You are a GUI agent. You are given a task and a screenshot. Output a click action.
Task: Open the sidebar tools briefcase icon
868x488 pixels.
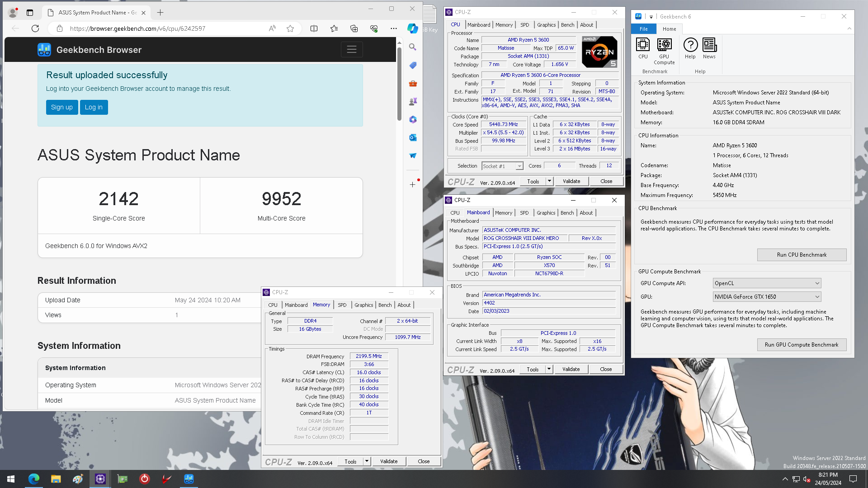coord(413,83)
